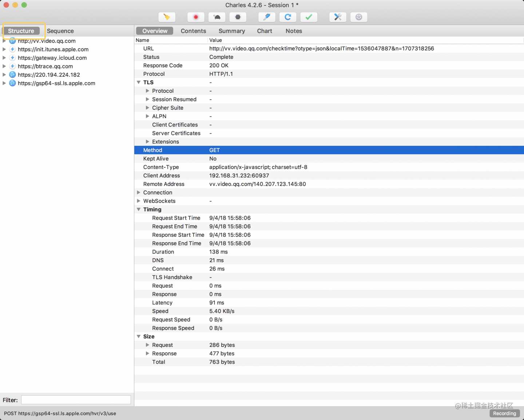524x420 pixels.
Task: Open the Chart tab
Action: pos(265,31)
